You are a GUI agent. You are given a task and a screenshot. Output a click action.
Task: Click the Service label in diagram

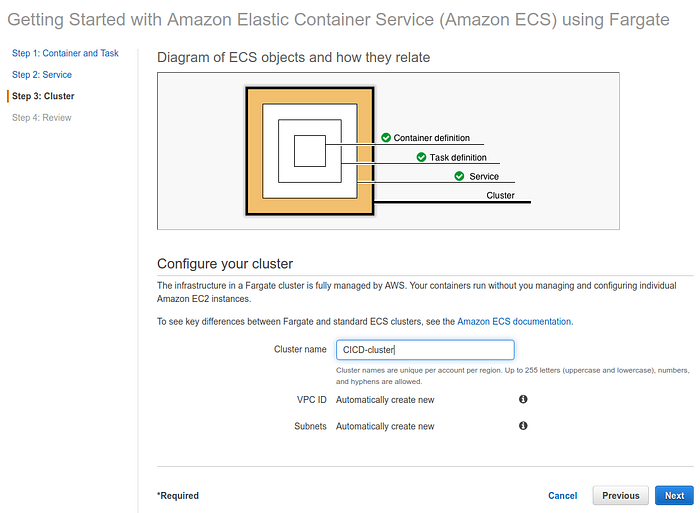(484, 176)
